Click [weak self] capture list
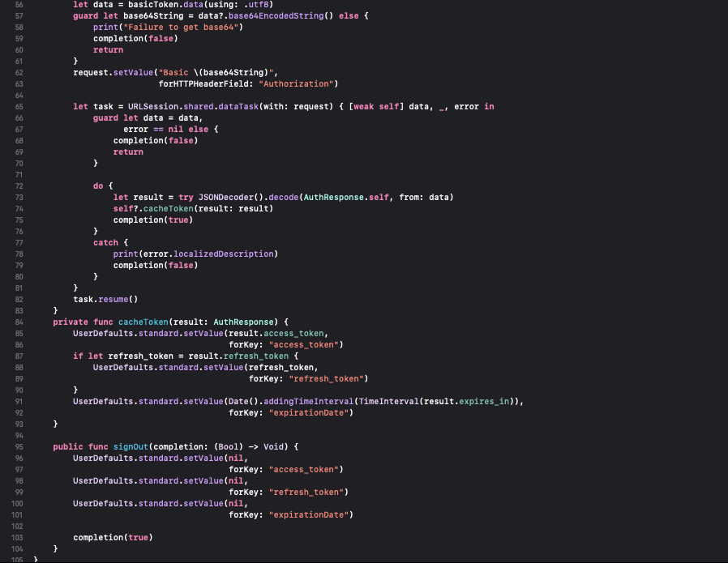This screenshot has width=728, height=563. click(x=376, y=107)
